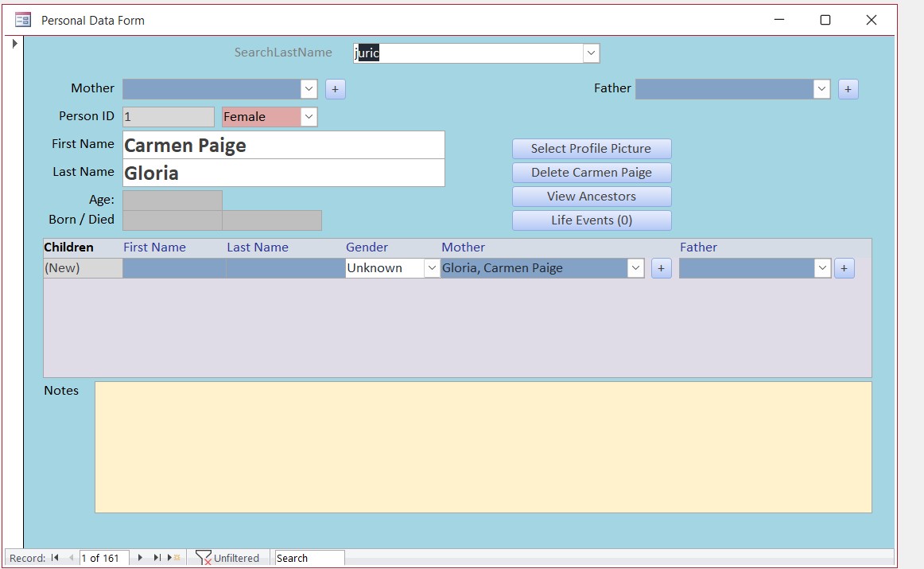Expand the children Gender Unknown dropdown
The height and width of the screenshot is (569, 924).
[x=431, y=268]
